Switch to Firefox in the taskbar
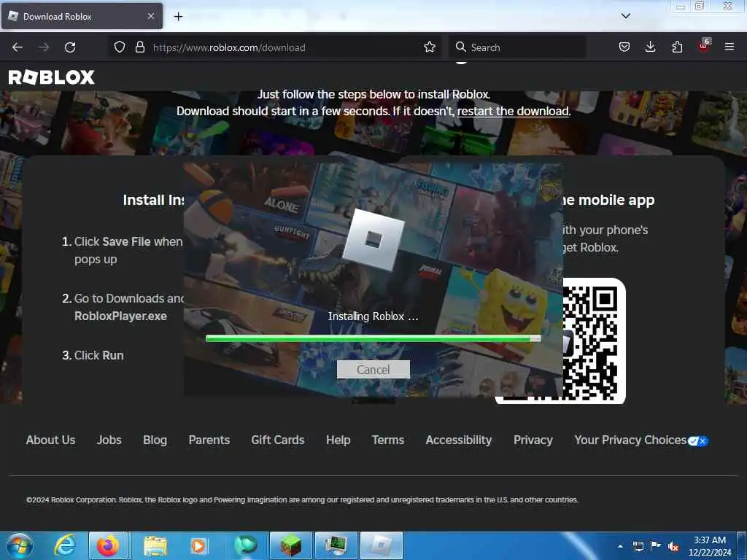 [108, 545]
